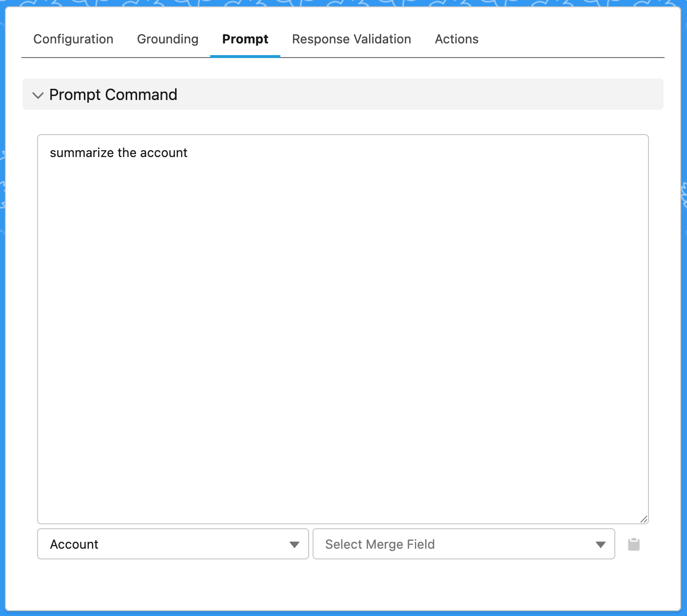This screenshot has height=616, width=687.
Task: Click the Account dropdown arrow
Action: tap(294, 545)
